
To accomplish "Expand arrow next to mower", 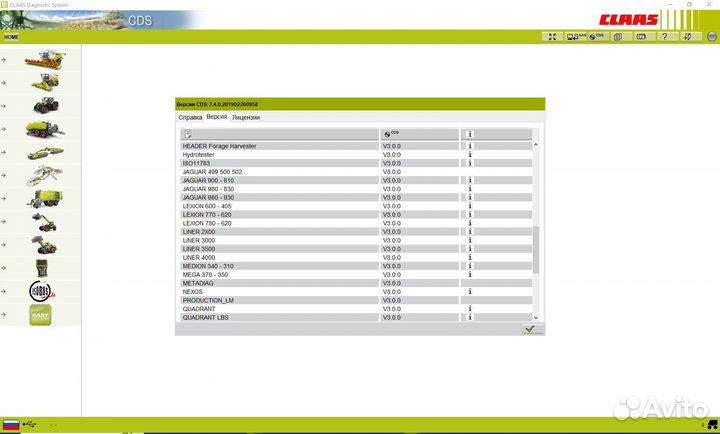I will tap(4, 152).
